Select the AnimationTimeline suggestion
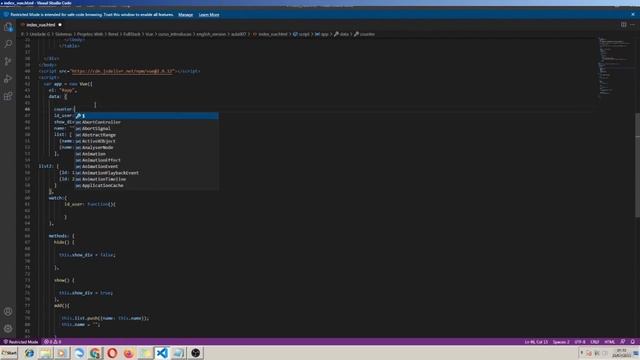 (x=147, y=179)
